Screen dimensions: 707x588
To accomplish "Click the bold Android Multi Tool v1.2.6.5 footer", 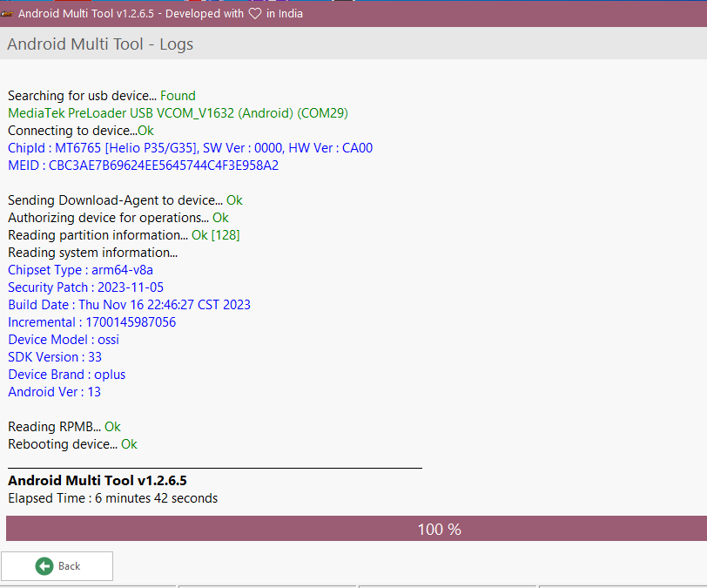I will click(x=97, y=481).
